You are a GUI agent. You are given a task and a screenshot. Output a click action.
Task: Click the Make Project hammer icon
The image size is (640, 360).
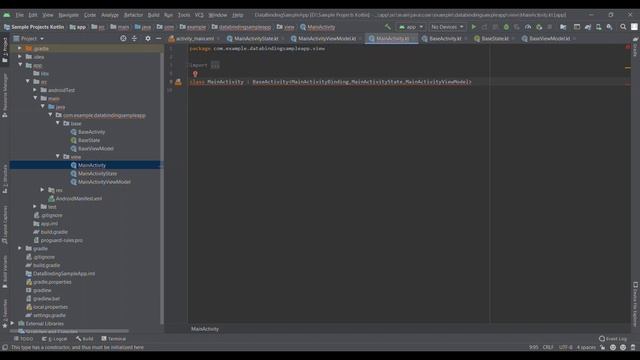click(388, 27)
